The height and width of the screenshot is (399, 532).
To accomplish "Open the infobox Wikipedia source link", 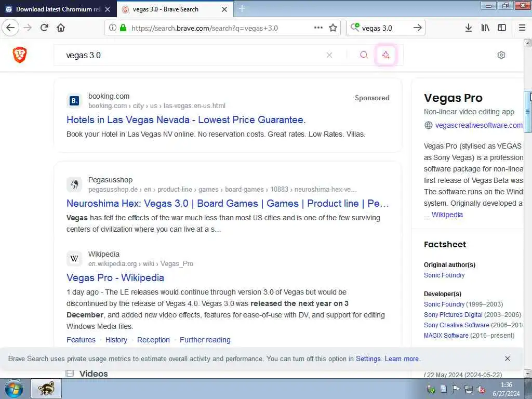I will click(447, 215).
